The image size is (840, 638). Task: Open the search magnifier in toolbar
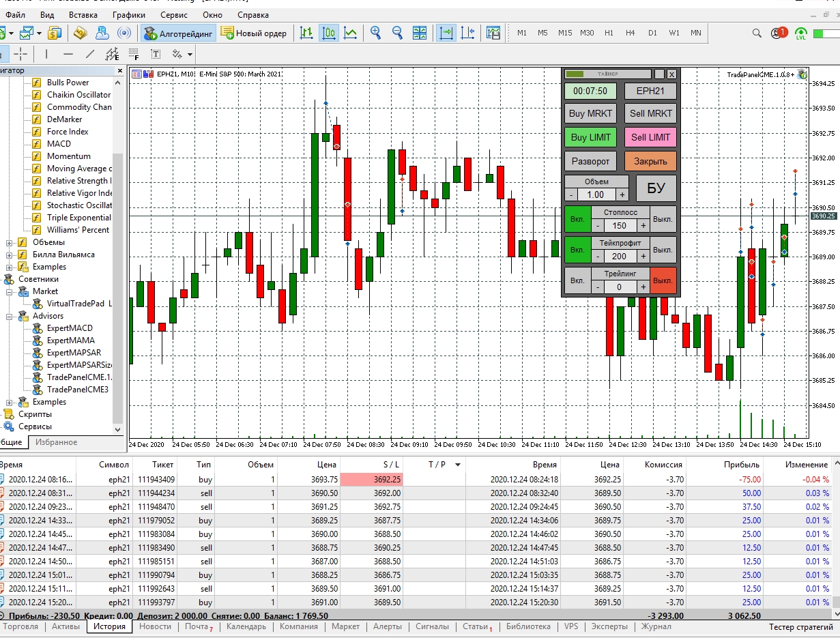[757, 33]
